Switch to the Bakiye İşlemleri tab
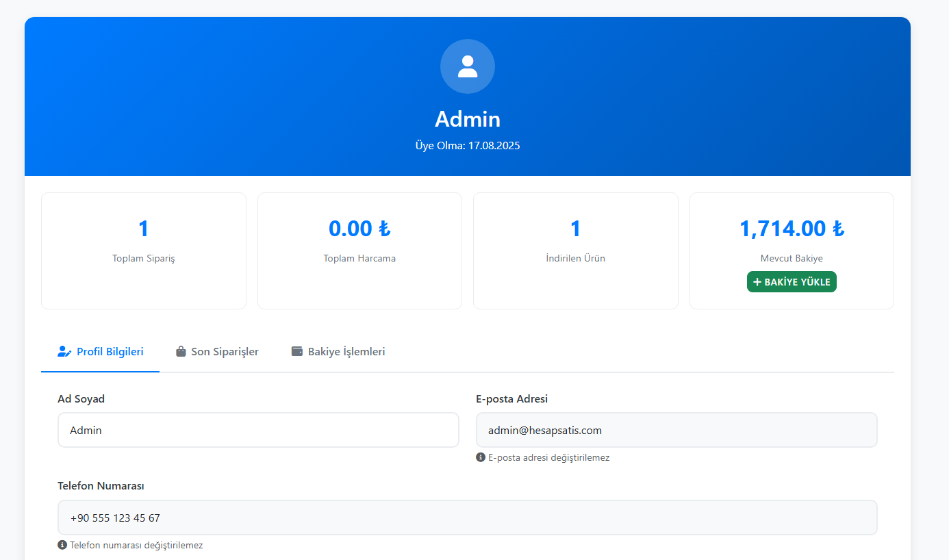 [x=338, y=352]
